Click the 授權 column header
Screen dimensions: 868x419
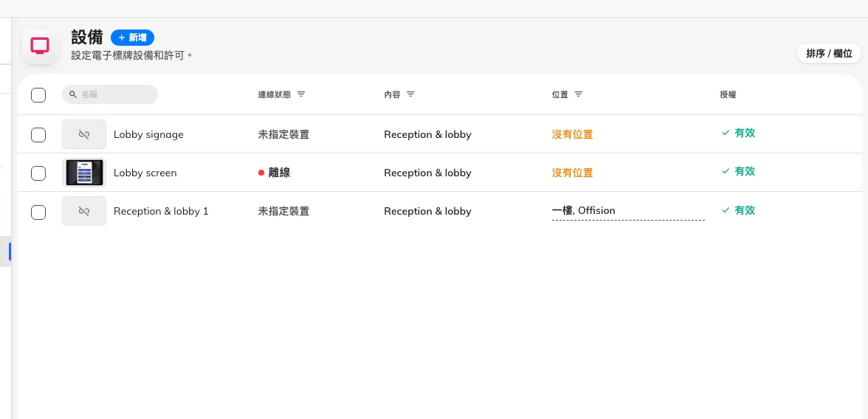click(728, 94)
